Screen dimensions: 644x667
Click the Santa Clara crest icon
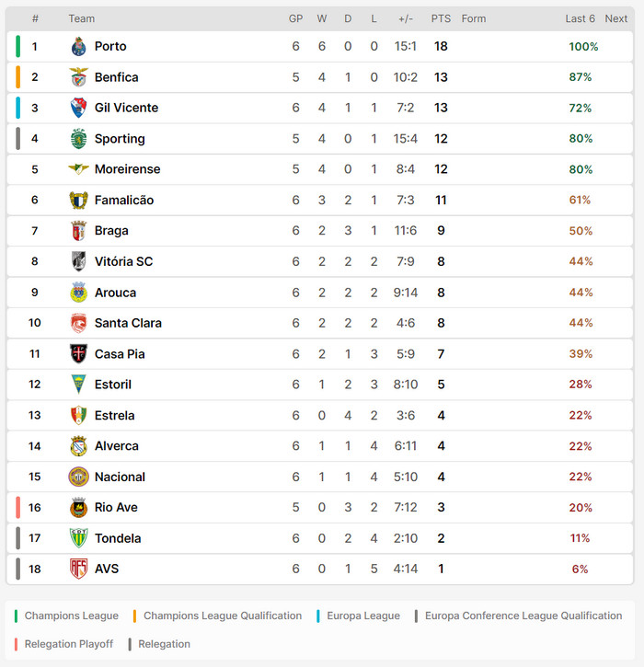coord(78,323)
